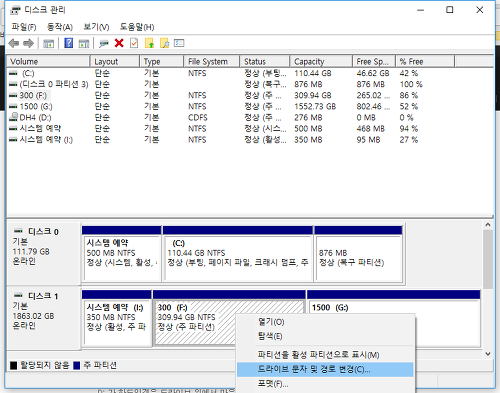
Task: Click the black 할당되지 않음 legend swatch
Action: click(x=14, y=366)
